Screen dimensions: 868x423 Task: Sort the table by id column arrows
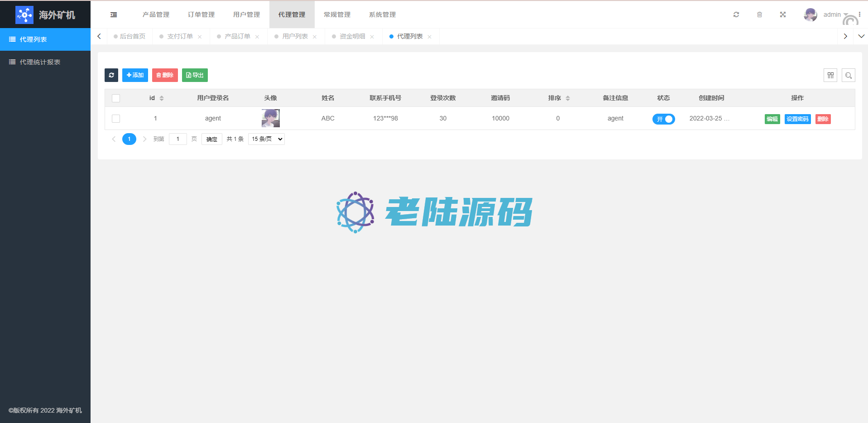coord(162,98)
